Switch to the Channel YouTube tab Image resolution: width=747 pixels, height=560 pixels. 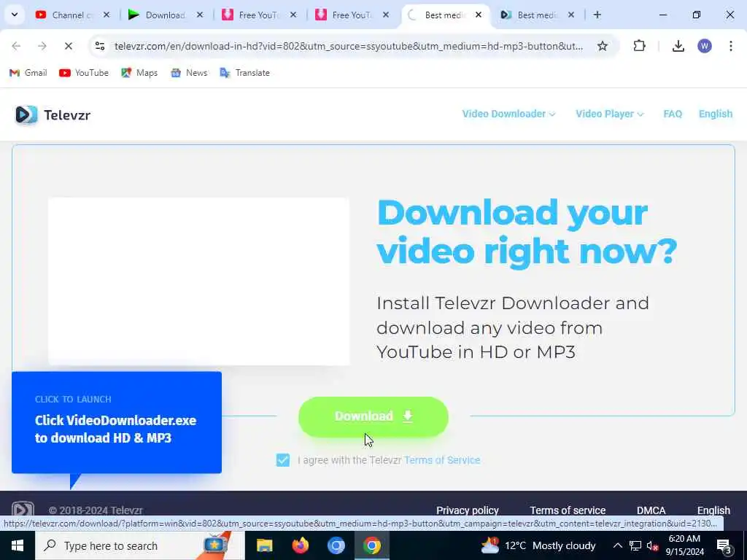click(x=71, y=15)
